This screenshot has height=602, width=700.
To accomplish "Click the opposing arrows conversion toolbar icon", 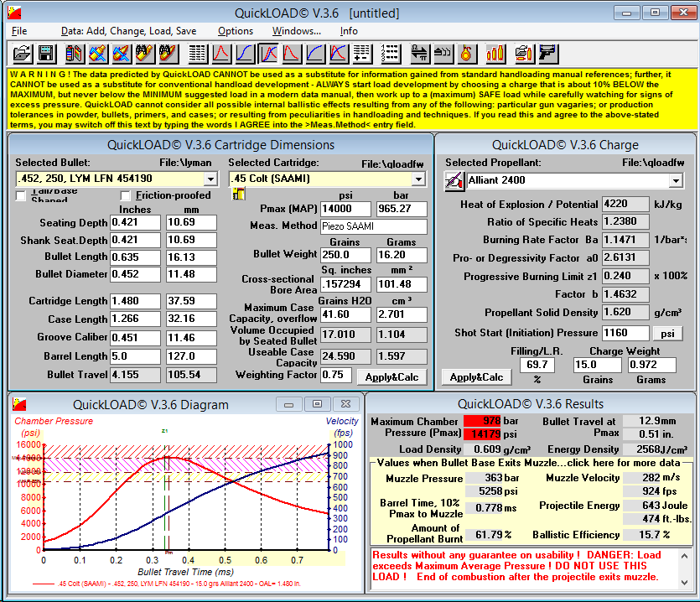I will 419,54.
